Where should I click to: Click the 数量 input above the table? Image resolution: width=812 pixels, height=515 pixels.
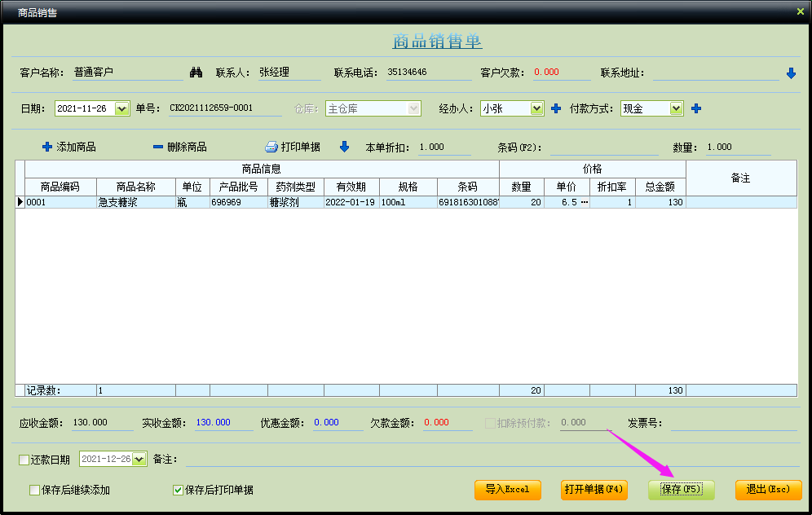pos(739,147)
